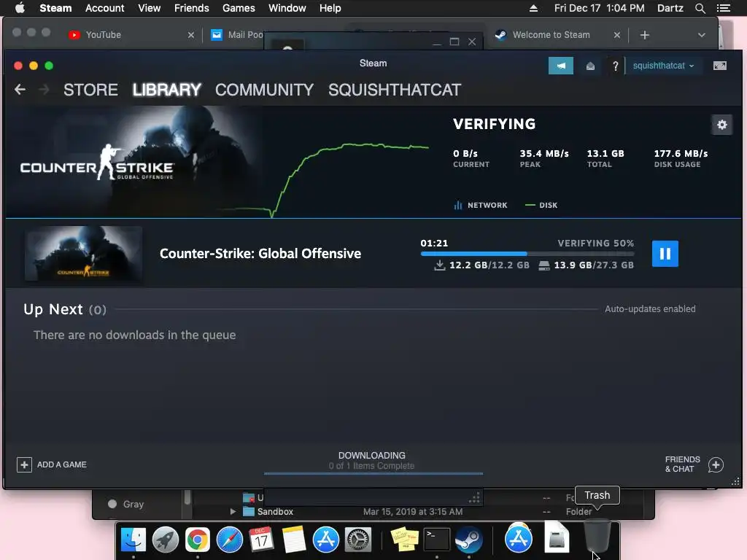Click the Up Next heading
This screenshot has height=560, width=747.
[x=53, y=309]
